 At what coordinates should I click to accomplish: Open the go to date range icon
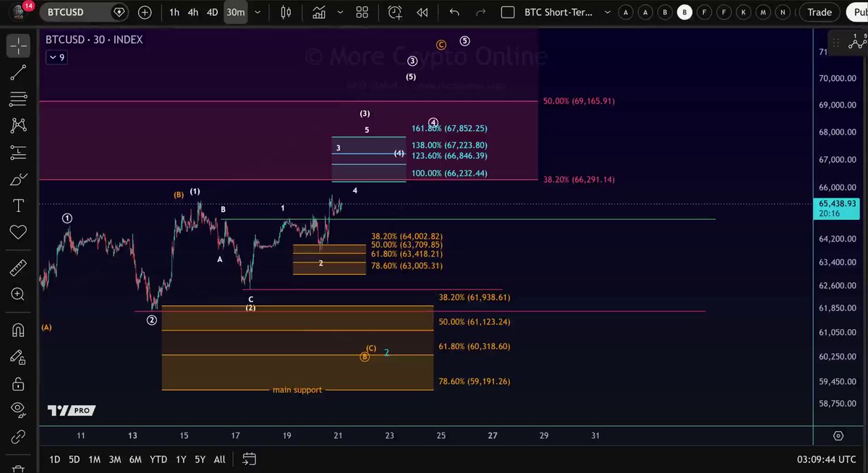250,459
